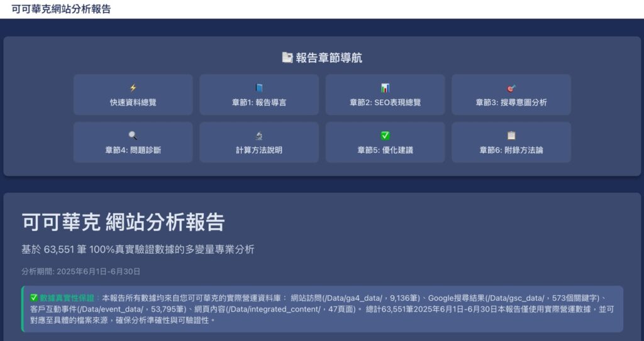Click the top header title 可可華克網站分析報告
The height and width of the screenshot is (341, 644).
(x=61, y=9)
